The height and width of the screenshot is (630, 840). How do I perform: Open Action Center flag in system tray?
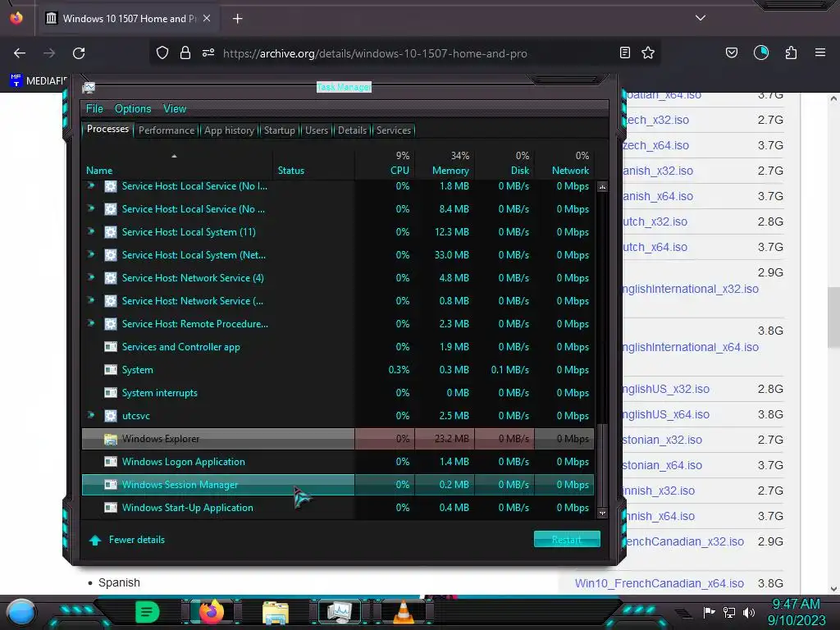[x=709, y=612]
